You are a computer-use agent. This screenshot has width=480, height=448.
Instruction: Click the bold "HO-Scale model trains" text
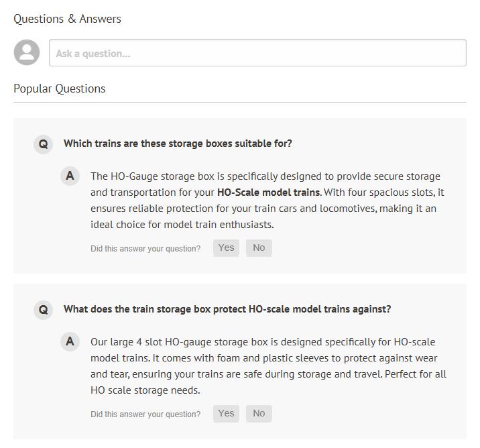268,192
